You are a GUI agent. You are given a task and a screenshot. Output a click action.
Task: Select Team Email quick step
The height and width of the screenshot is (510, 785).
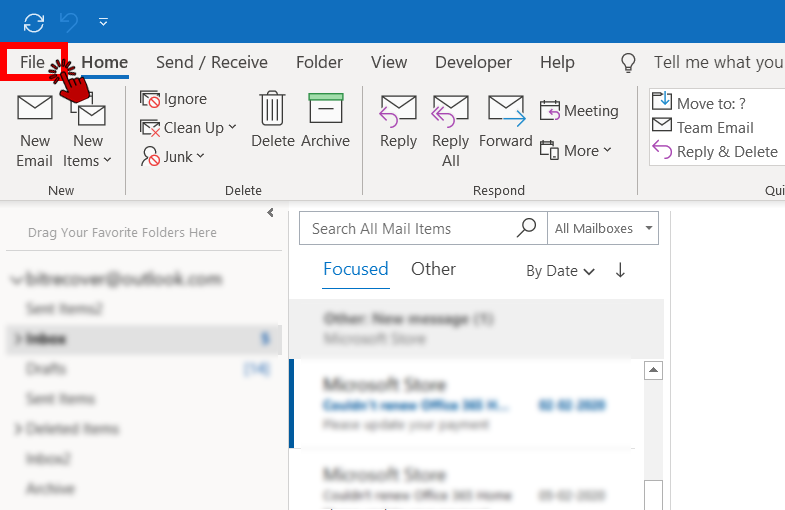coord(702,127)
